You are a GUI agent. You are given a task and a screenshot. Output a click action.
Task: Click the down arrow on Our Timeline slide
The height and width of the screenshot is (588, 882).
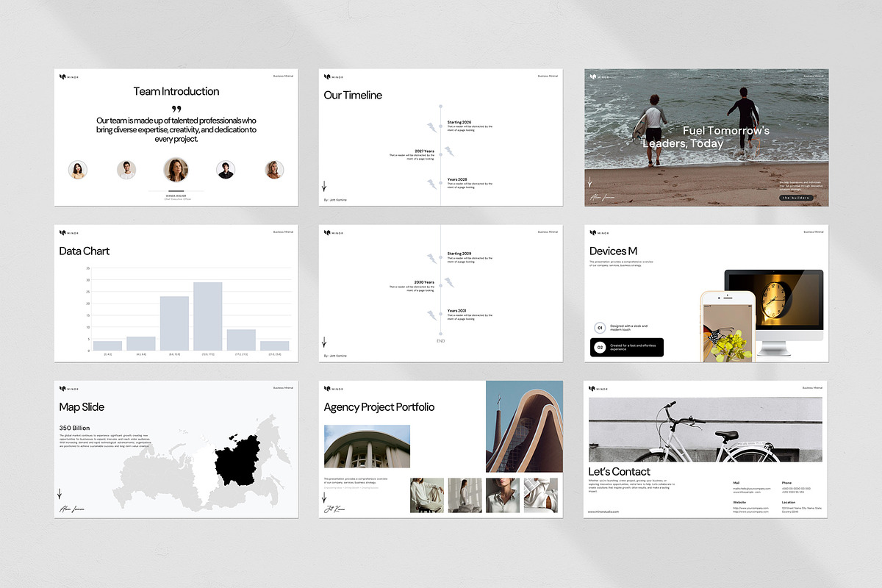point(324,186)
